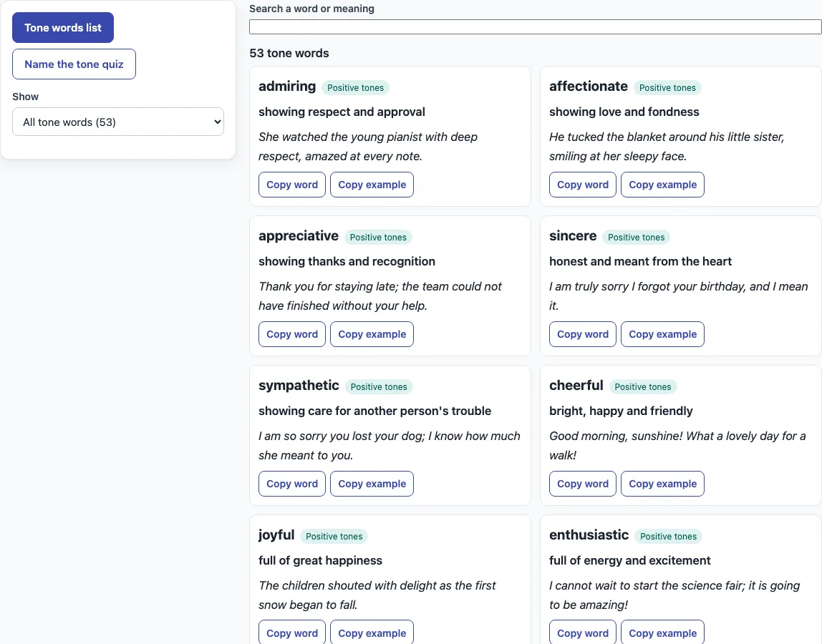Copy example for enthusiastic
Viewport: 822px width, 644px height.
coord(662,633)
